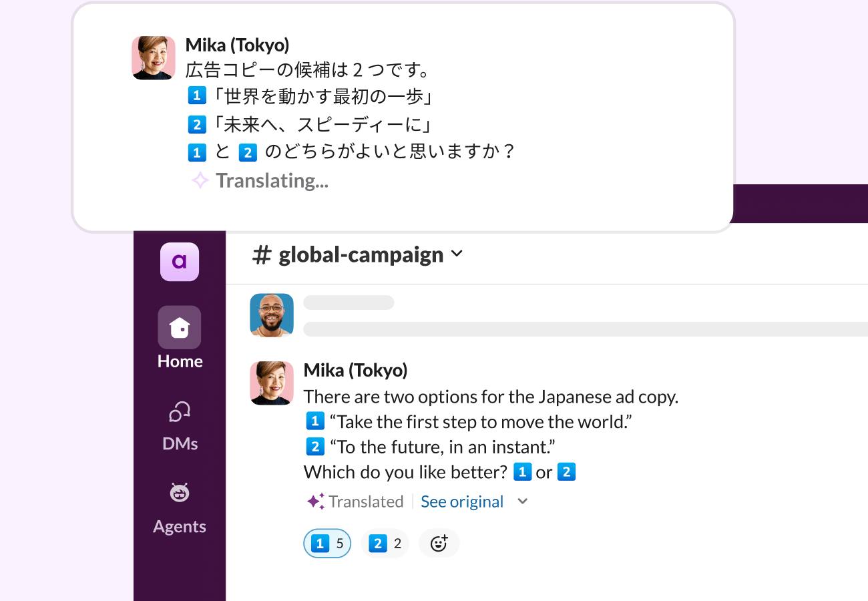Click the Translated label below the message

[366, 501]
